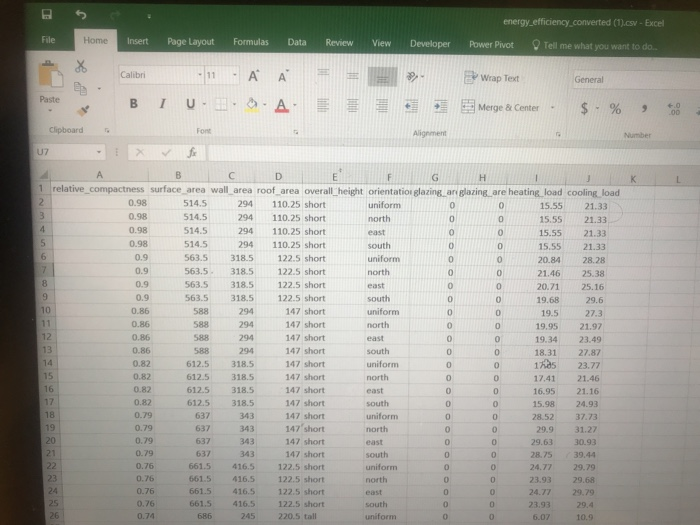Select column A header
The image size is (700, 525).
(x=100, y=175)
